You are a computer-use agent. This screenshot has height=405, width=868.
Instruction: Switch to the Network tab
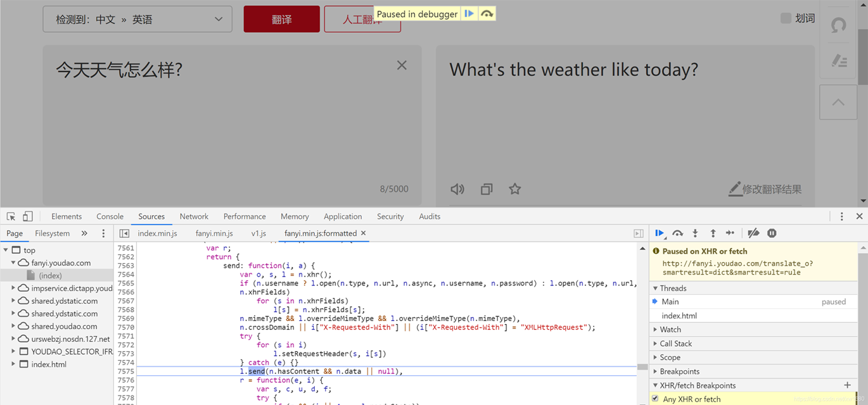[194, 216]
